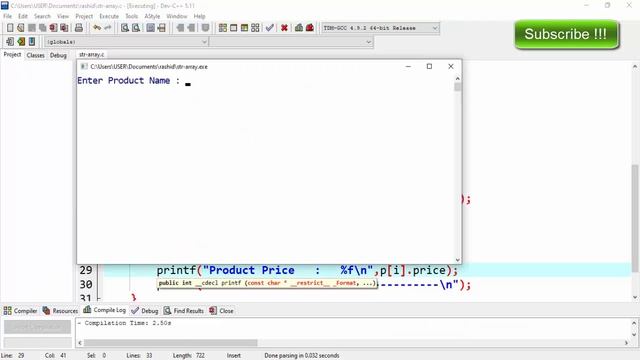
Task: Open the Help menu
Action: pyautogui.click(x=199, y=16)
